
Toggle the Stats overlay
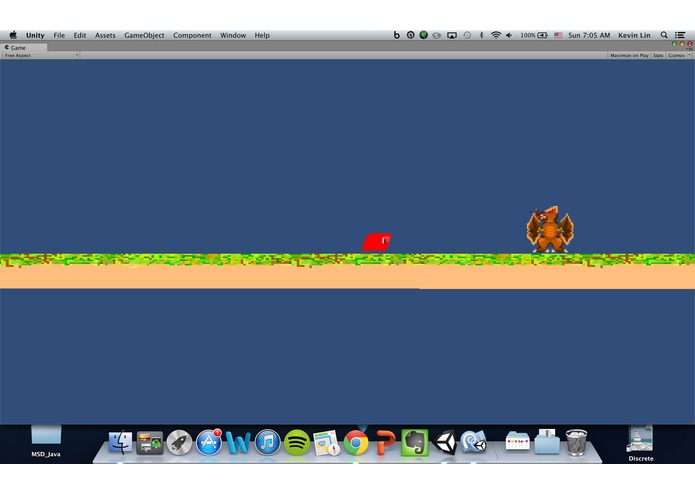click(658, 55)
